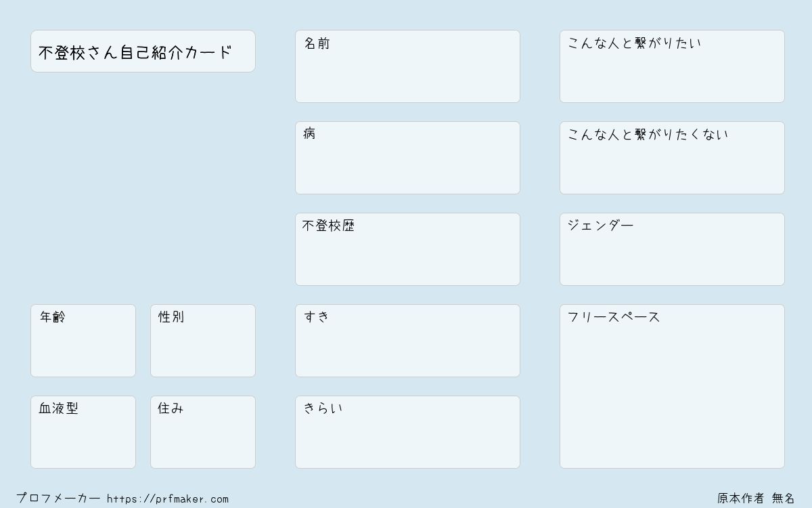Click the きらい dislikes box
The height and width of the screenshot is (508, 812).
point(407,432)
